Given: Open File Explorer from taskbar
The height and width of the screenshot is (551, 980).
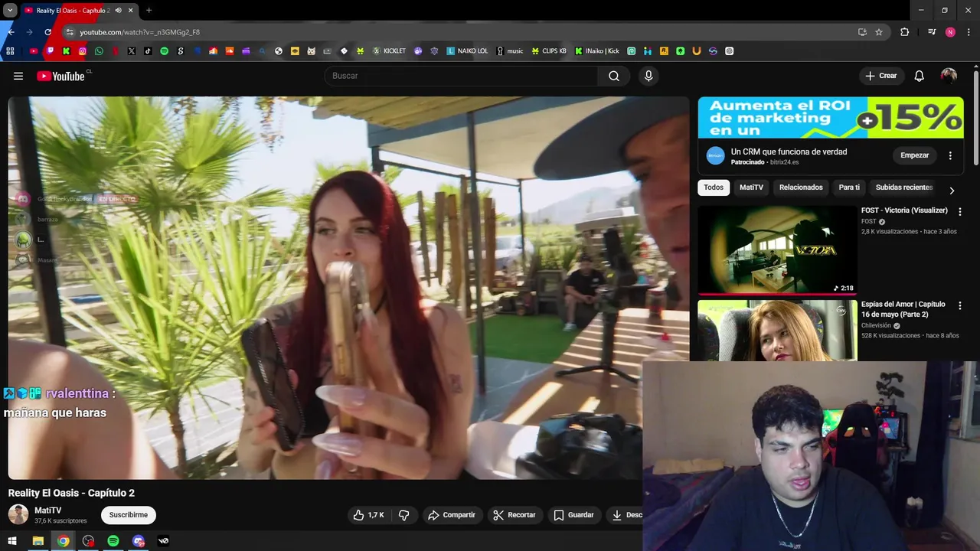Looking at the screenshot, I should pos(38,541).
